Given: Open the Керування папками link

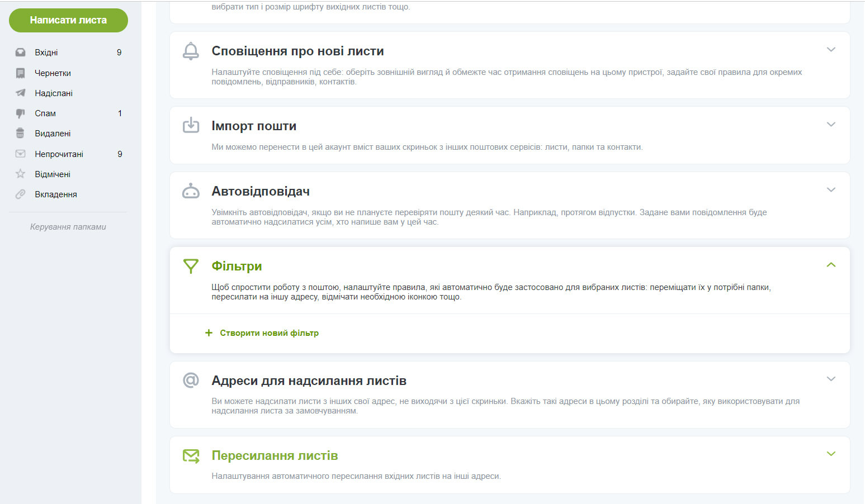Looking at the screenshot, I should coord(68,227).
